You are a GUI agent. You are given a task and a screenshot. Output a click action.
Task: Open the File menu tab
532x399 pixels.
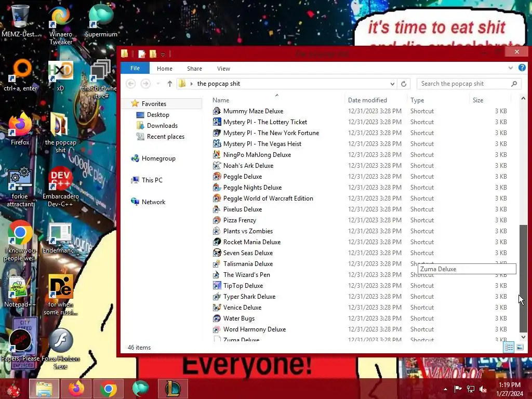(x=135, y=68)
